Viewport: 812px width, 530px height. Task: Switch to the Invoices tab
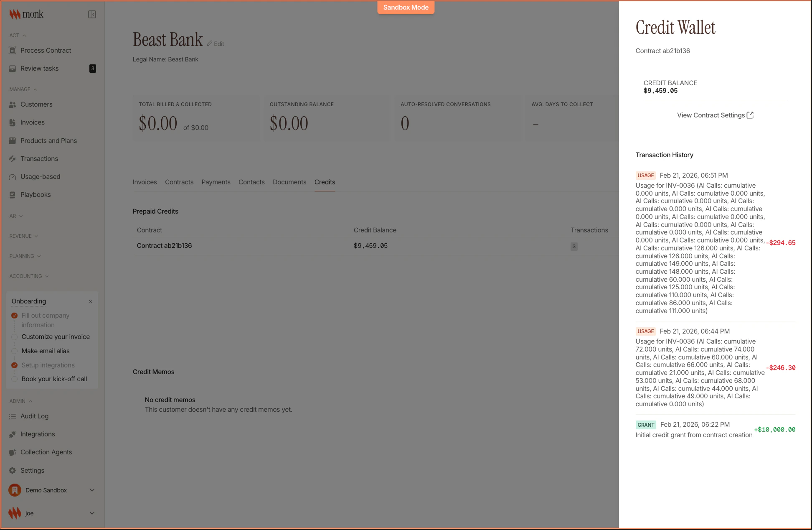tap(145, 182)
